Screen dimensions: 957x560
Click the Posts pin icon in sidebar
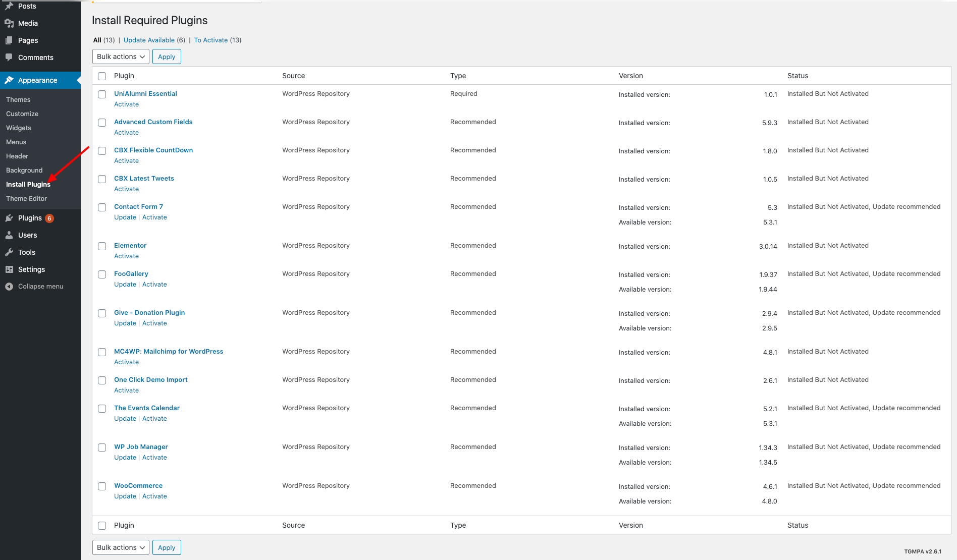(x=9, y=6)
